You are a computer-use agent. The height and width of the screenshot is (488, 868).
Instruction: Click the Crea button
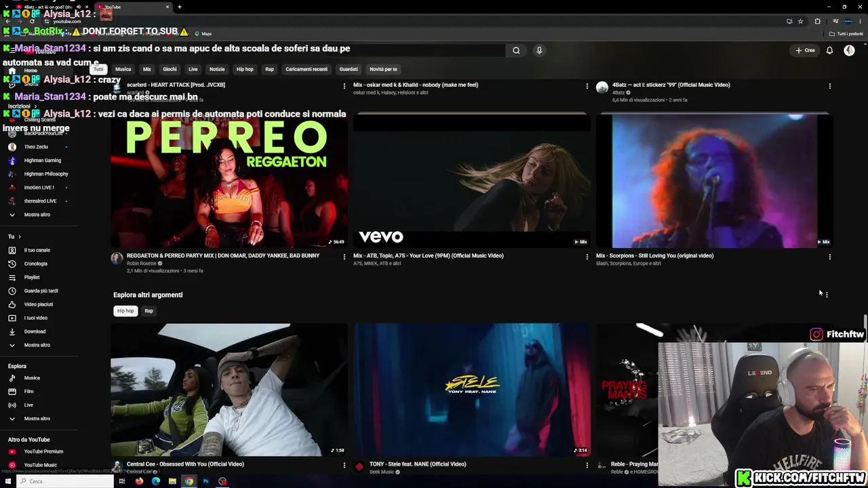point(806,50)
